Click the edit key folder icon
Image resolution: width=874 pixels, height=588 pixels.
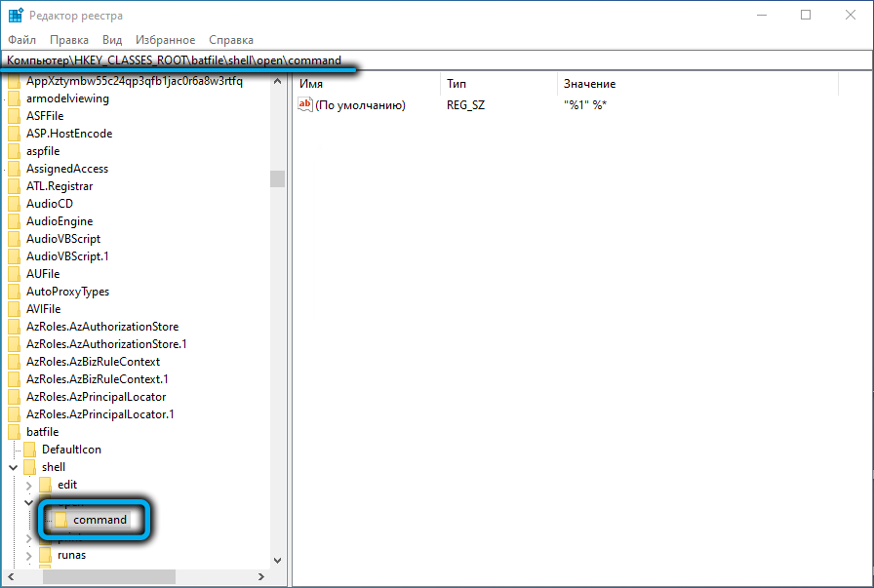click(x=46, y=485)
